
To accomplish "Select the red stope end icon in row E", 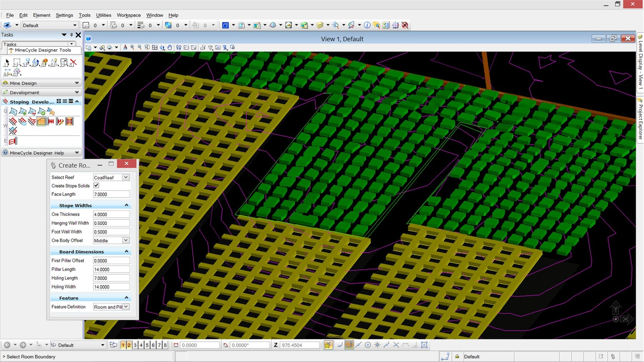I will pos(13,141).
